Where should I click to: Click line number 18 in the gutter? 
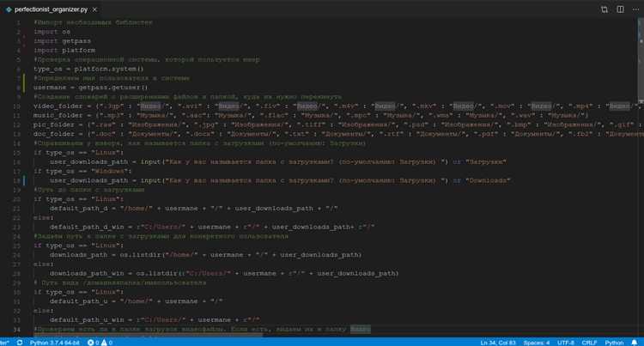click(17, 180)
